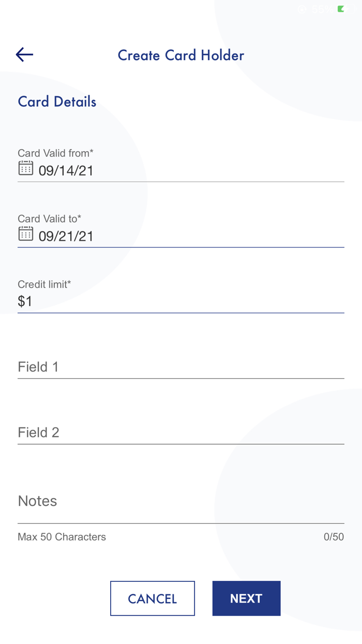Tap the Create Card Holder screen title
The image size is (362, 644).
[181, 55]
